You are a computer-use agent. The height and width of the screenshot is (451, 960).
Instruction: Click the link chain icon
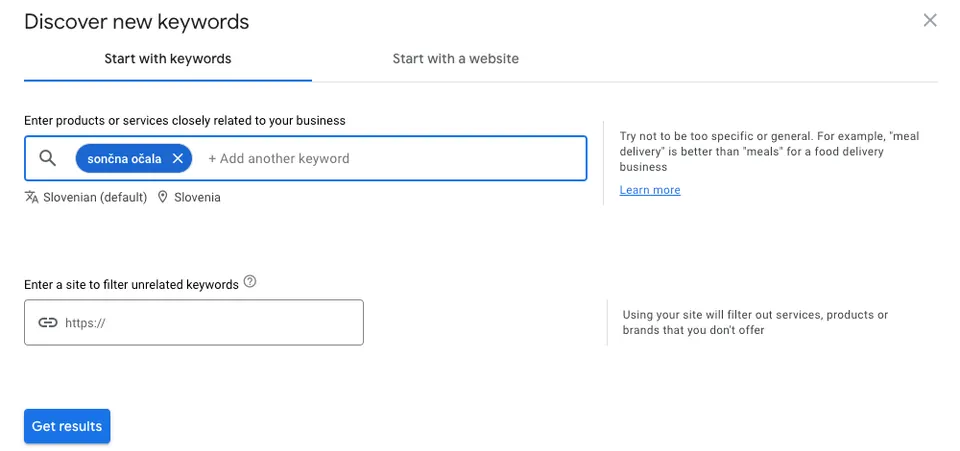point(47,322)
